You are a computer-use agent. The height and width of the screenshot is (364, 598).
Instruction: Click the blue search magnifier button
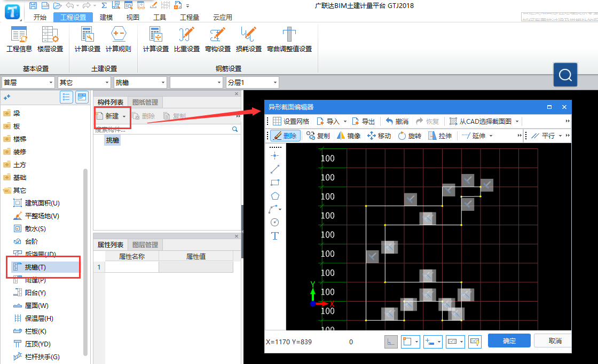coord(565,75)
